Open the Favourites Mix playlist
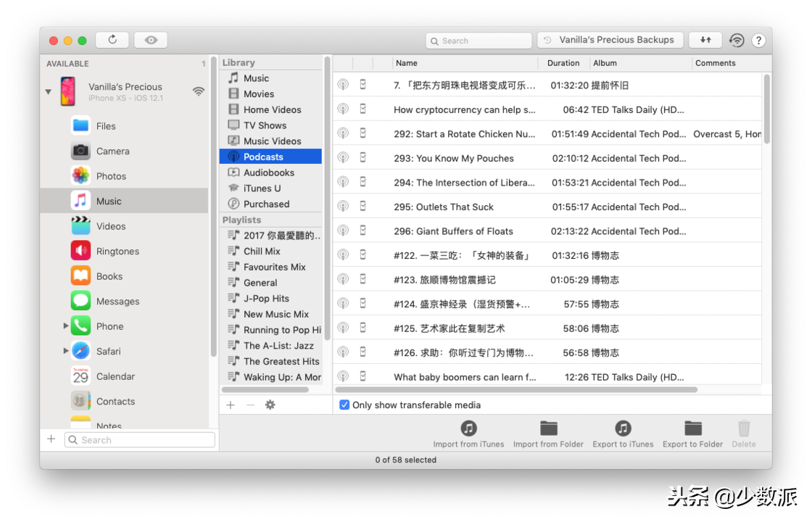This screenshot has height=522, width=812. tap(271, 267)
